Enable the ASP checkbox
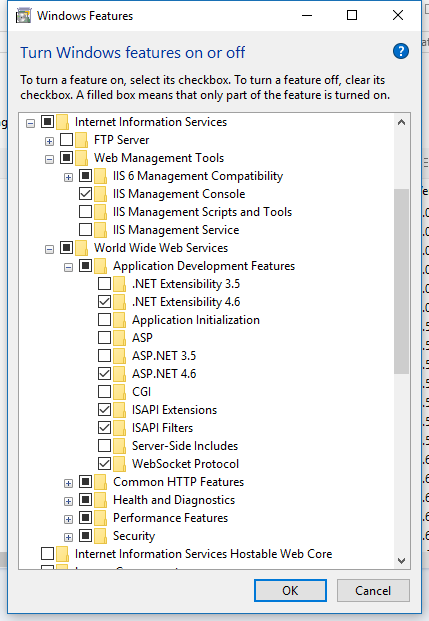The width and height of the screenshot is (429, 621). click(105, 337)
